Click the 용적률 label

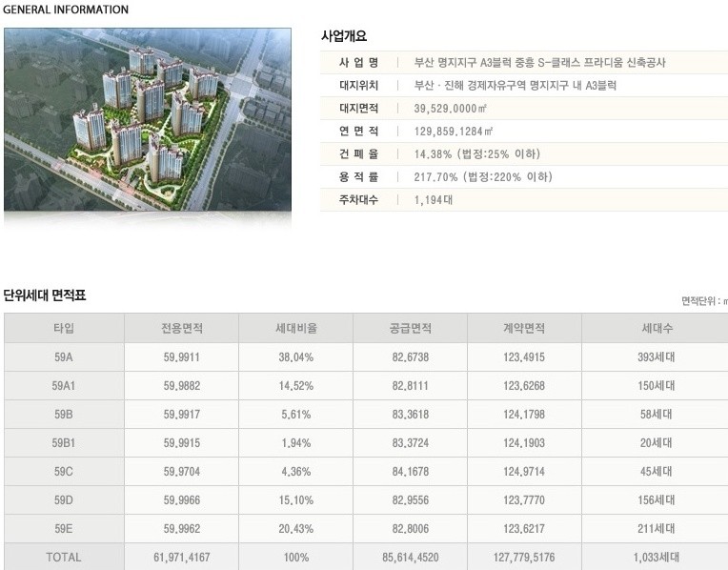click(x=359, y=176)
